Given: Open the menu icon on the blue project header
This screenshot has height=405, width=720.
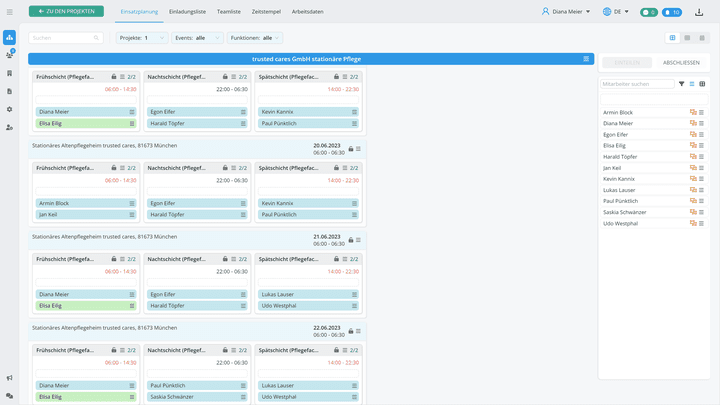Looking at the screenshot, I should point(586,59).
